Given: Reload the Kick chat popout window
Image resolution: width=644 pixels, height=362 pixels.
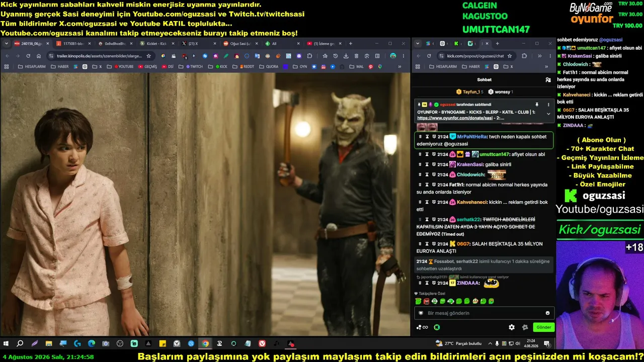Looking at the screenshot, I should point(429,56).
